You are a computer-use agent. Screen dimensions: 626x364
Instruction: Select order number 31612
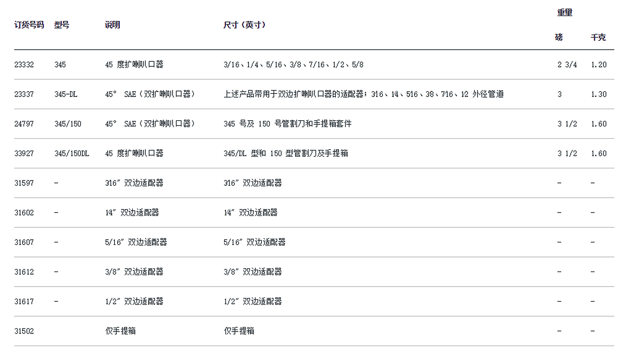click(x=24, y=272)
